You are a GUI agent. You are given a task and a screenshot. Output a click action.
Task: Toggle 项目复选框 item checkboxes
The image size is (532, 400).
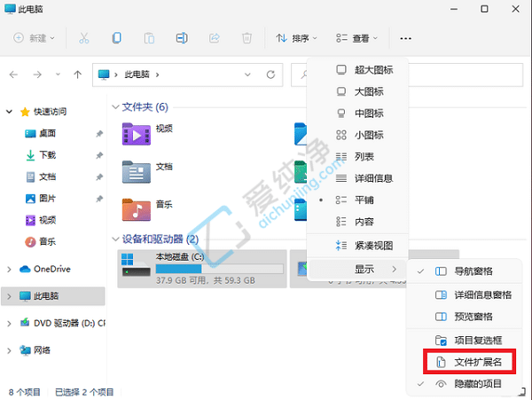point(464,341)
